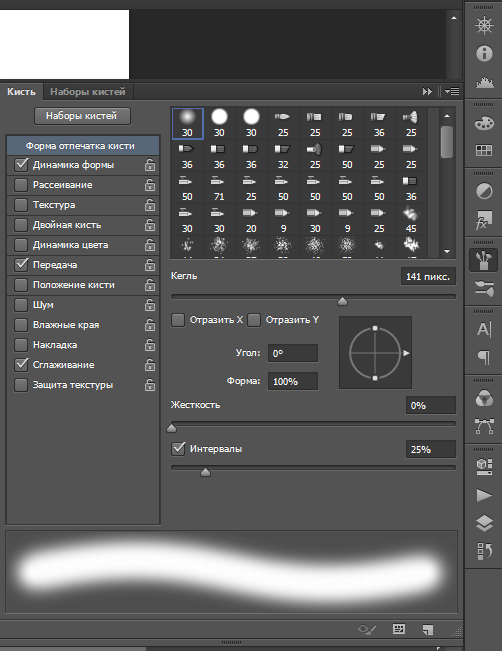Open the Paragraph panel icon
Viewport: 502px width, 651px height.
(x=484, y=357)
